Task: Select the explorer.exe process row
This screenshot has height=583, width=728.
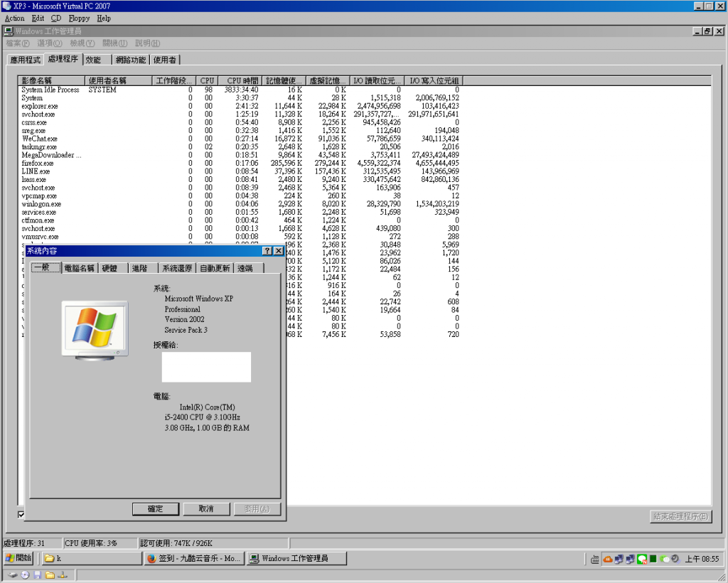Action: tap(240, 107)
